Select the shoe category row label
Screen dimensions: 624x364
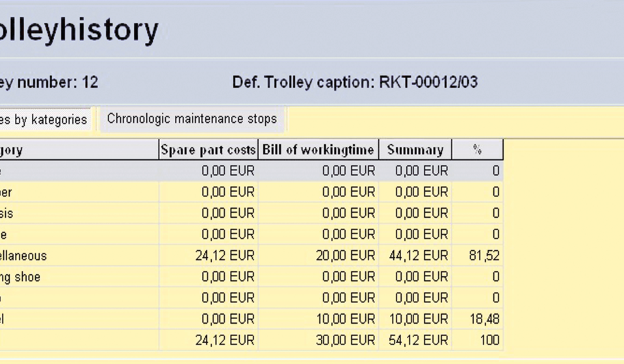[x=21, y=277]
